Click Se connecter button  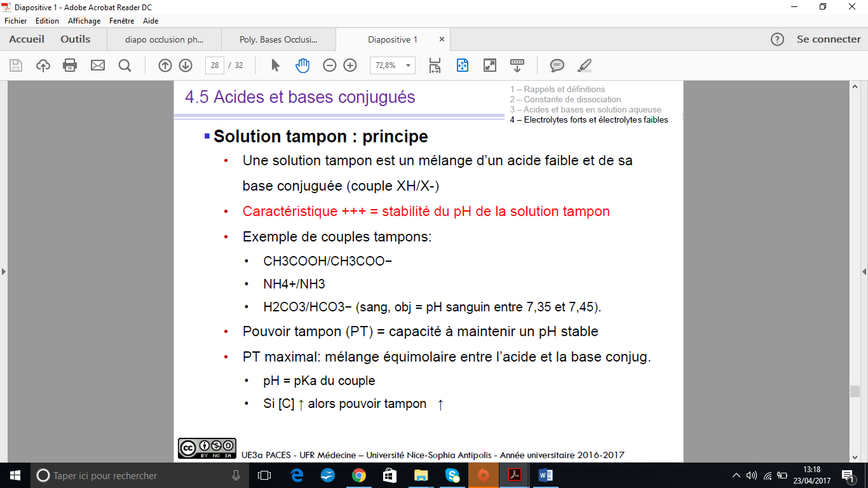(x=829, y=39)
